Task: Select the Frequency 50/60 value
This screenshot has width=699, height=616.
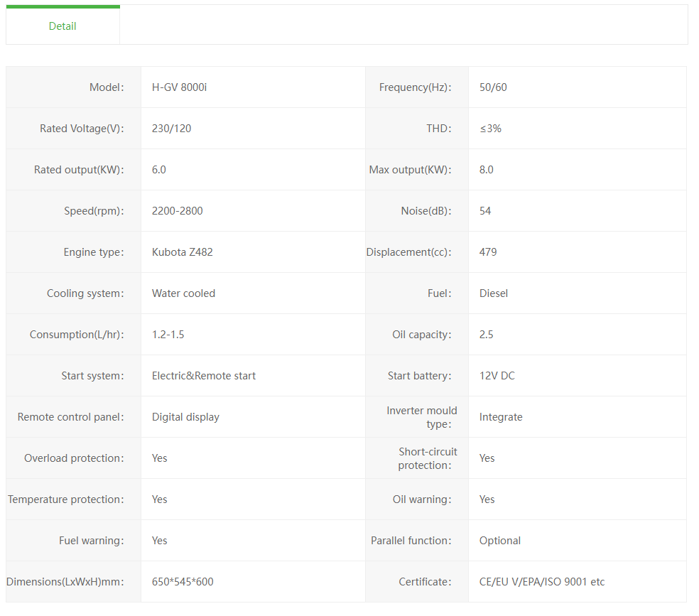Action: (x=493, y=87)
